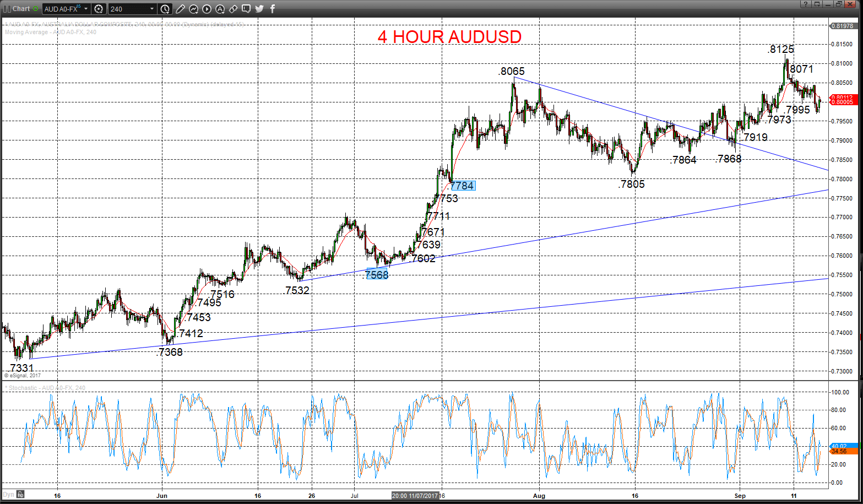
Task: Click the orange 34.56 stochastic value tag
Action: tap(843, 452)
